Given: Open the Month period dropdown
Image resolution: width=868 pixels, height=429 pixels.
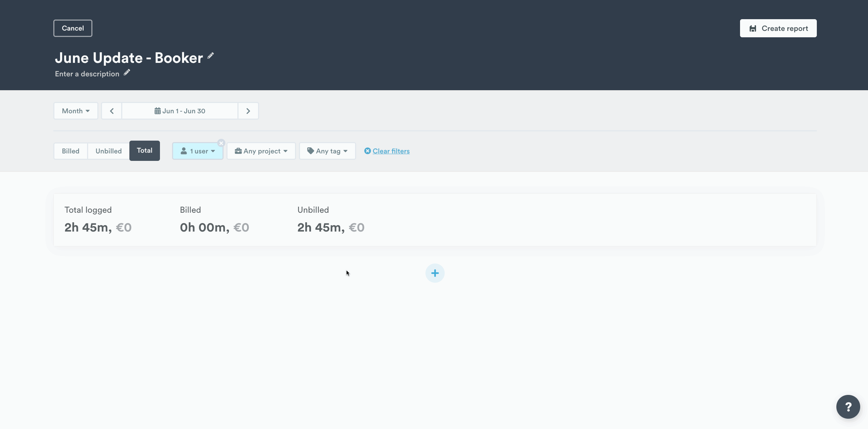Looking at the screenshot, I should (x=75, y=110).
